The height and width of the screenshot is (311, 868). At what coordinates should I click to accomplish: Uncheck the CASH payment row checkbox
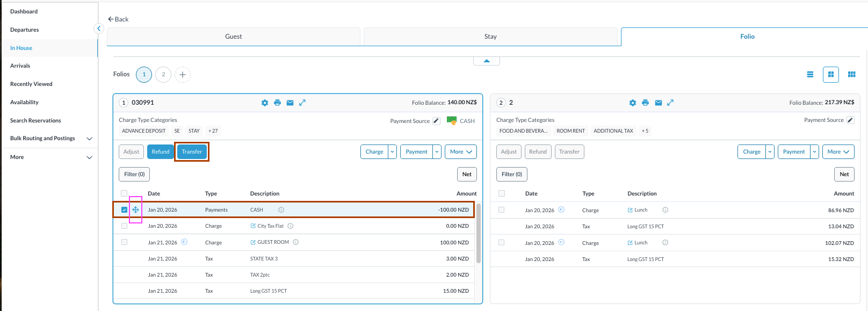pyautogui.click(x=124, y=209)
